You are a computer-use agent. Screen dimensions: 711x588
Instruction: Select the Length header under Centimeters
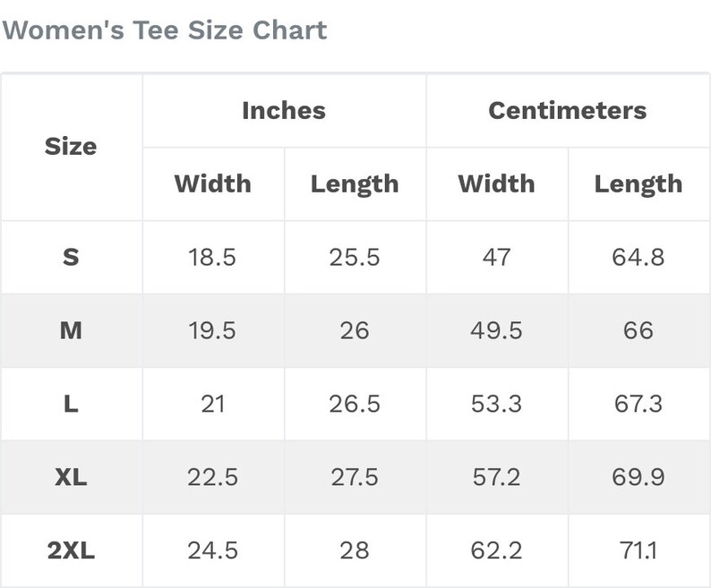[x=638, y=184]
